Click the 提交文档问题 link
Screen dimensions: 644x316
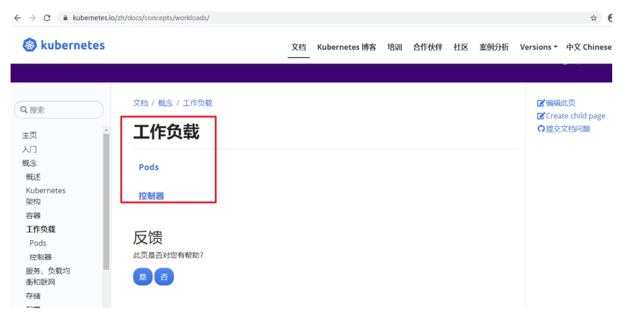pyautogui.click(x=568, y=129)
